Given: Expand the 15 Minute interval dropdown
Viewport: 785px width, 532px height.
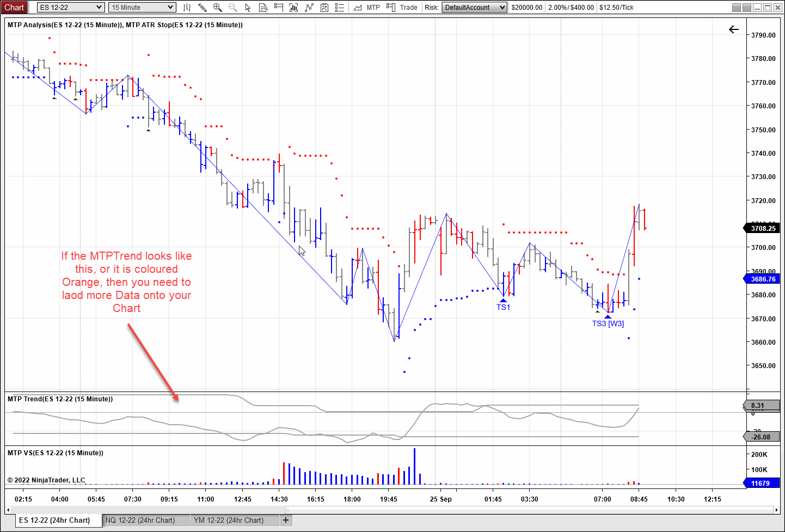Looking at the screenshot, I should point(170,8).
